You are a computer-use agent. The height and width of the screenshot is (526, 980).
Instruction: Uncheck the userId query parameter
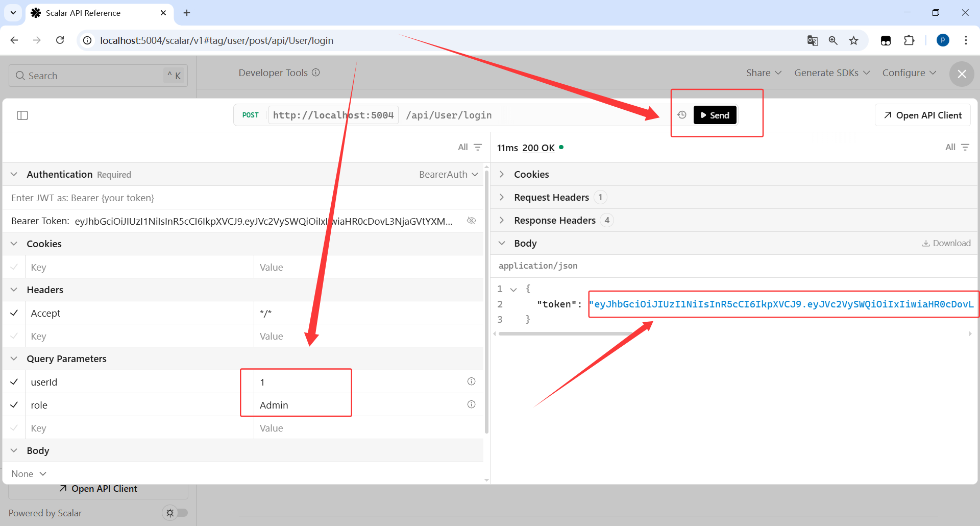[x=14, y=381]
